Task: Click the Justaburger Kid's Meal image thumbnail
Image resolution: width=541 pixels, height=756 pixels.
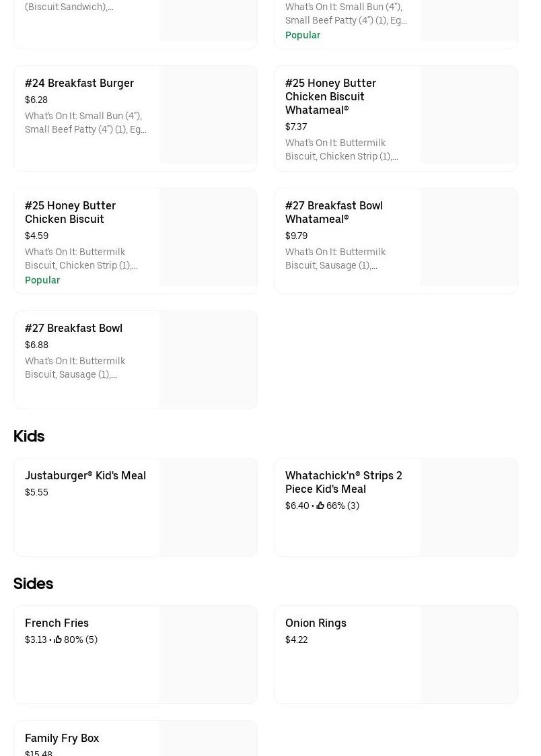Action: pyautogui.click(x=208, y=507)
